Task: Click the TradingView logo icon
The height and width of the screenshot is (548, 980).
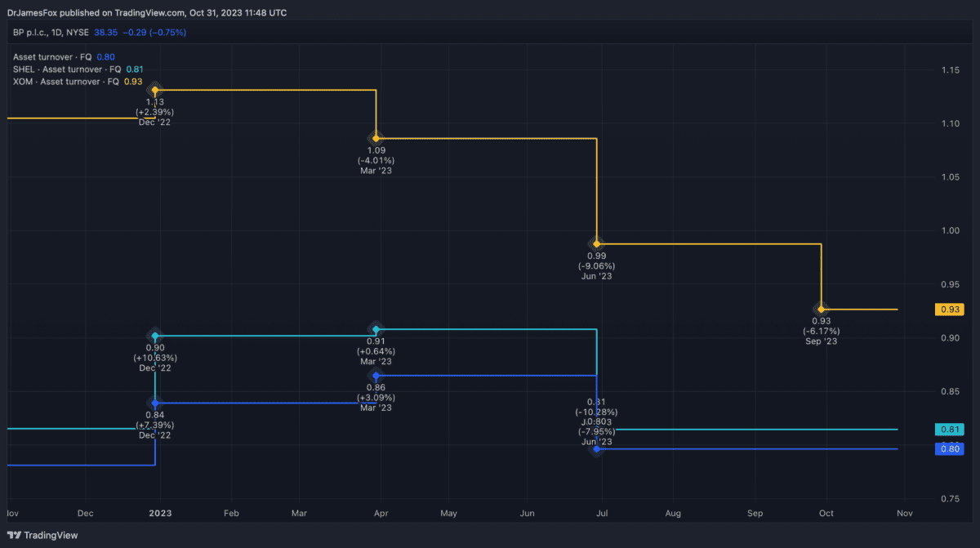Action: [x=16, y=536]
